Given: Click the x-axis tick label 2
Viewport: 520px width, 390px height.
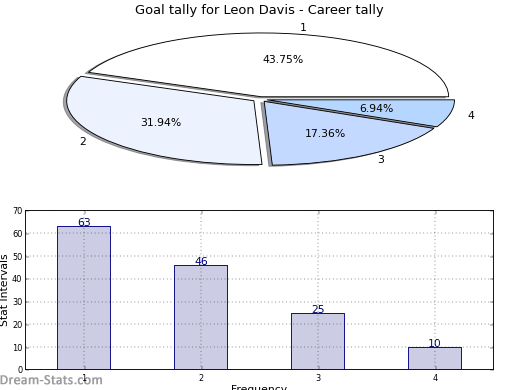Looking at the screenshot, I should click(x=201, y=378).
